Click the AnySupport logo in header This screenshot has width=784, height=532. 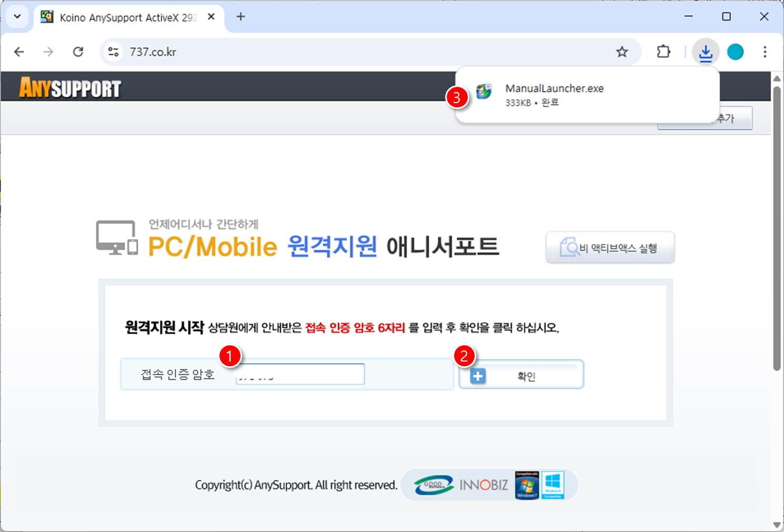pyautogui.click(x=70, y=87)
